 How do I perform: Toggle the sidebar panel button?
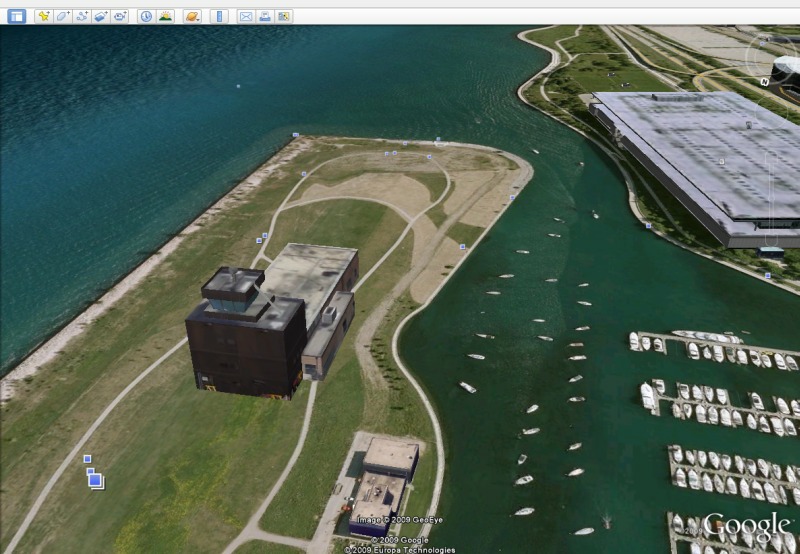tap(16, 16)
